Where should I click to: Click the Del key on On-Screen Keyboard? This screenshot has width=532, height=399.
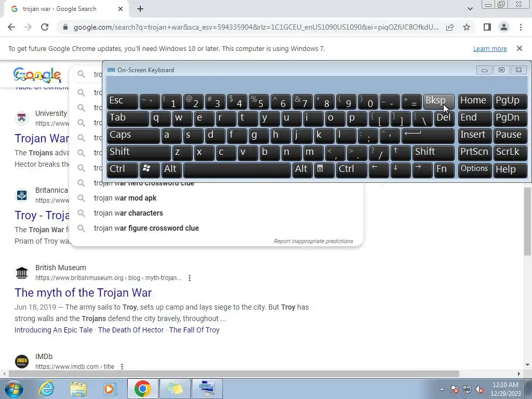pyautogui.click(x=444, y=118)
